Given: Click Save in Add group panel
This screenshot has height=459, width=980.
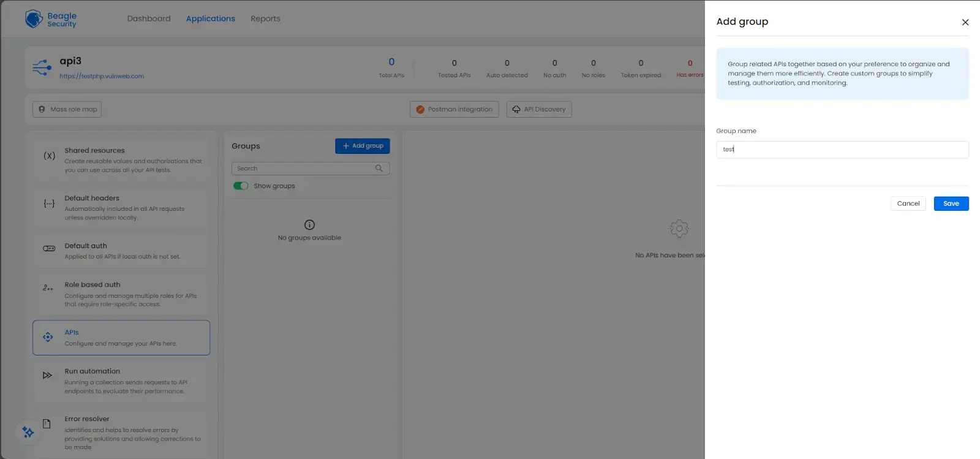Looking at the screenshot, I should pos(951,203).
